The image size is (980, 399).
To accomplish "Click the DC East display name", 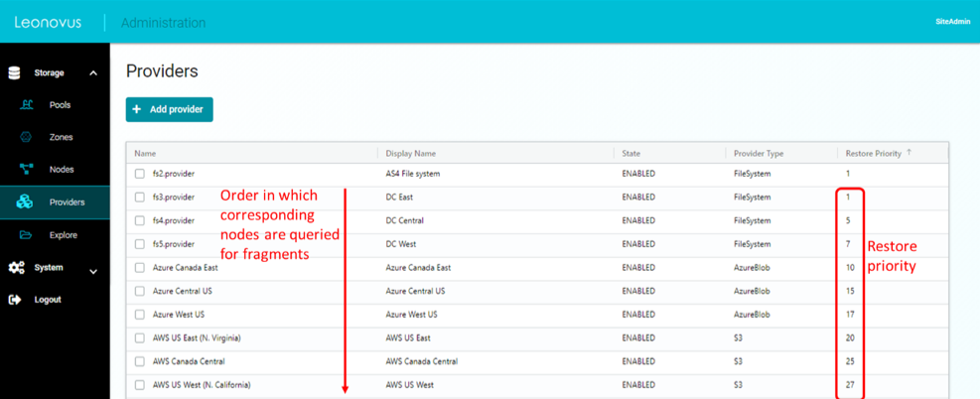I will pos(399,198).
